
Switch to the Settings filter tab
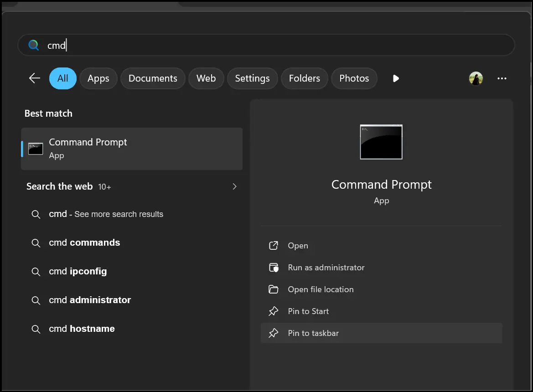coord(252,78)
